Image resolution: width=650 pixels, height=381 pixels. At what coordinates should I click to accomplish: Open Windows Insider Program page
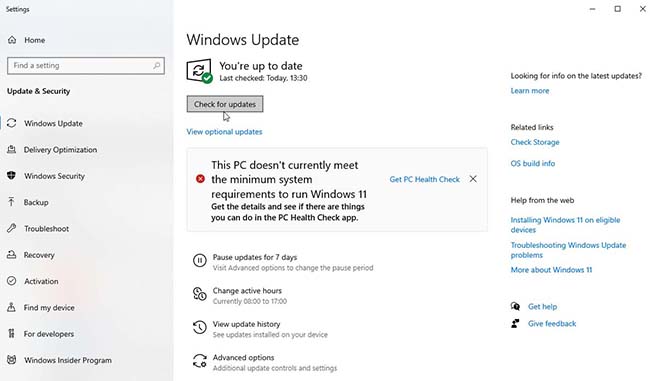pos(68,360)
